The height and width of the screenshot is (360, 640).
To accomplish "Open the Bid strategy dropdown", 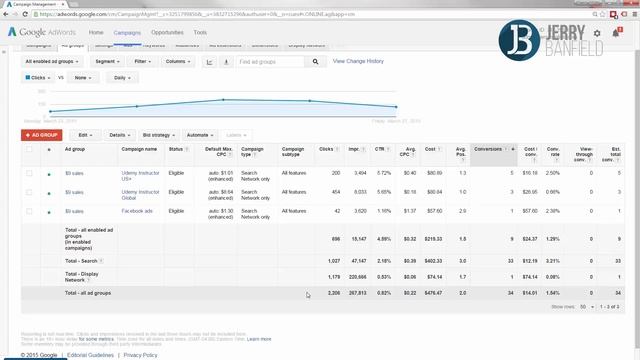I will coord(159,135).
